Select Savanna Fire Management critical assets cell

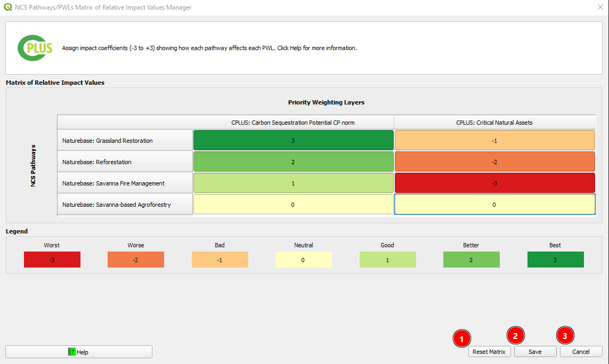click(494, 183)
